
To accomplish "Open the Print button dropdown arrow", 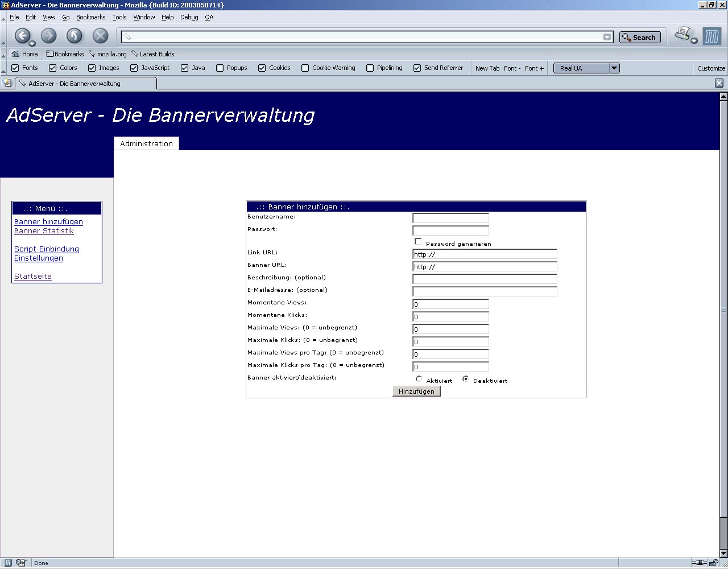I will pos(694,40).
